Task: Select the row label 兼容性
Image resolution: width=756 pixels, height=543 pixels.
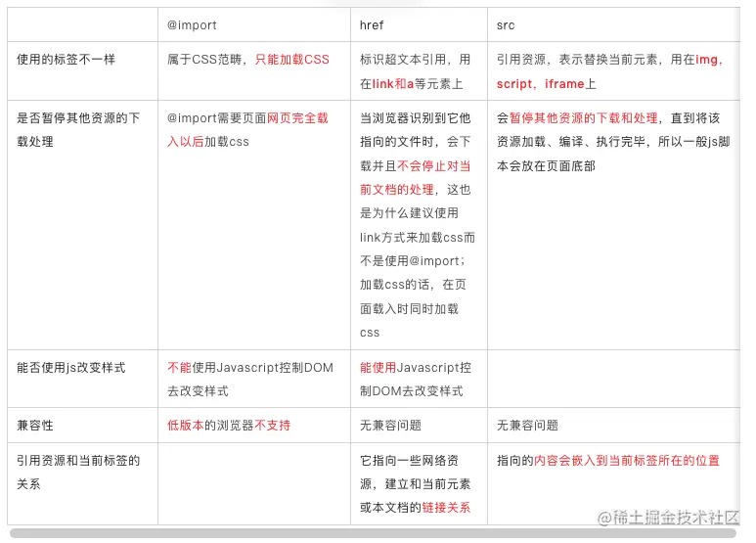Action: 82,426
